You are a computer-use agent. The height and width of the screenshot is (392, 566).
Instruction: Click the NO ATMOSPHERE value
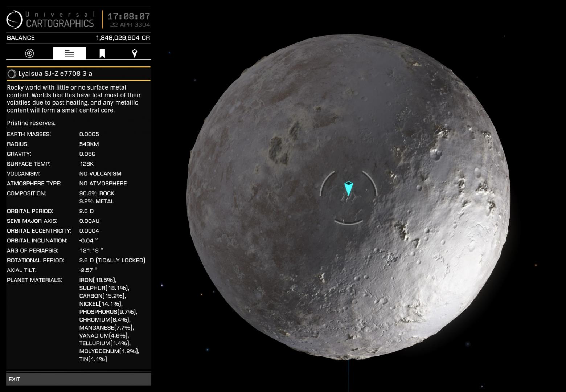tap(103, 183)
